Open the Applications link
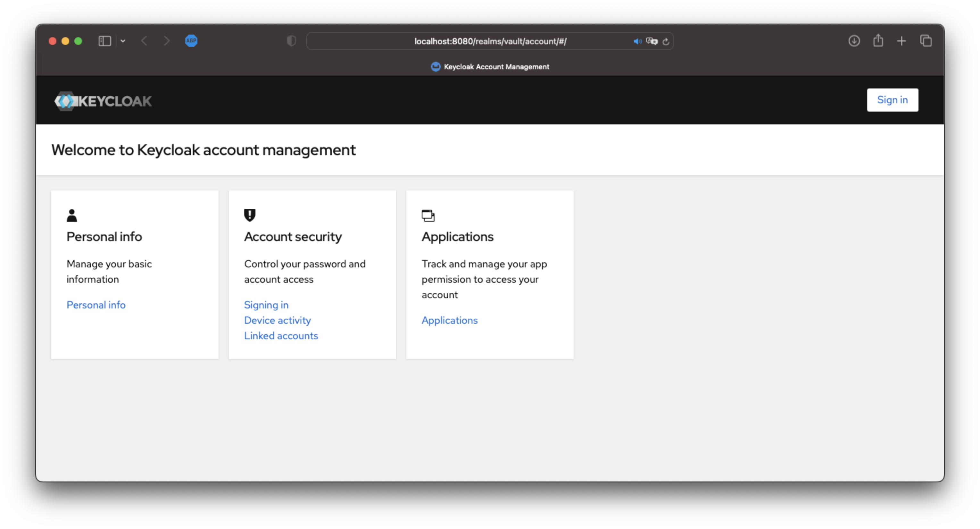The height and width of the screenshot is (529, 980). pyautogui.click(x=449, y=320)
